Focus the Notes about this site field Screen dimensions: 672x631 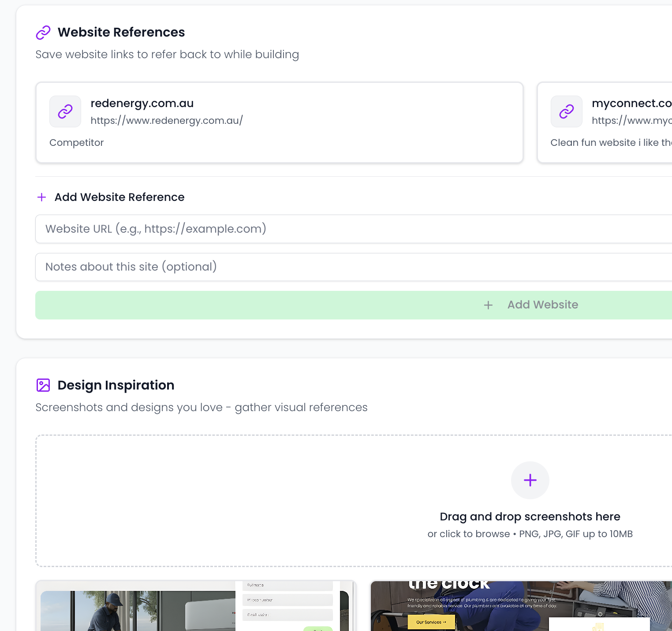pyautogui.click(x=354, y=267)
